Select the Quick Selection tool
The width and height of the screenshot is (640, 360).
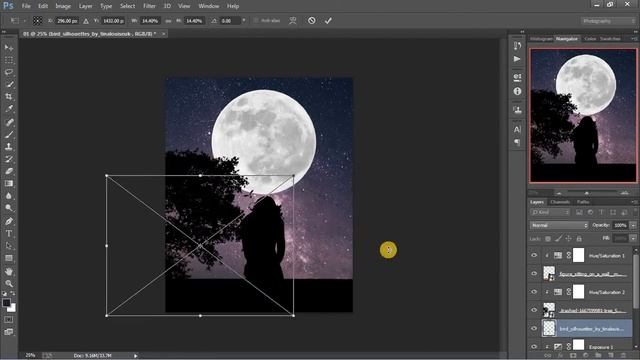[x=9, y=84]
